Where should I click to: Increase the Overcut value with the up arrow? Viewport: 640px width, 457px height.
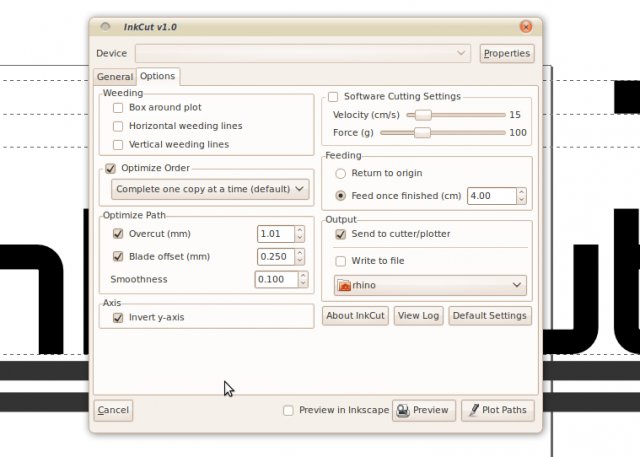[300, 230]
